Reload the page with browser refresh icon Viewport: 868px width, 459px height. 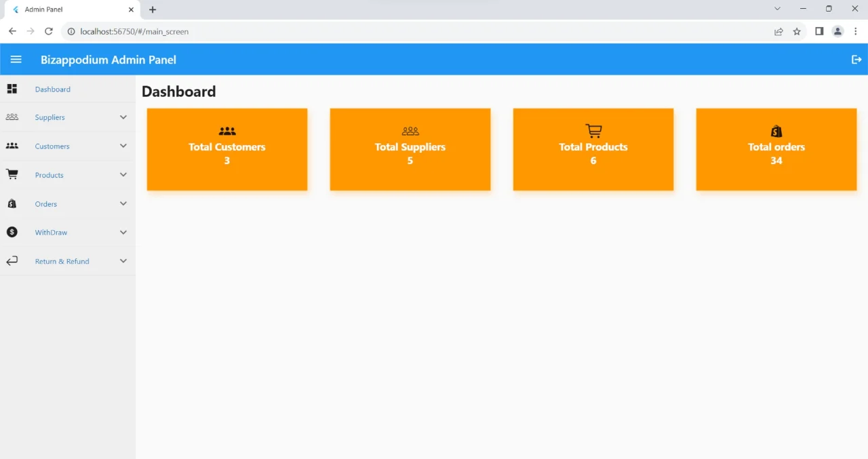pos(49,31)
